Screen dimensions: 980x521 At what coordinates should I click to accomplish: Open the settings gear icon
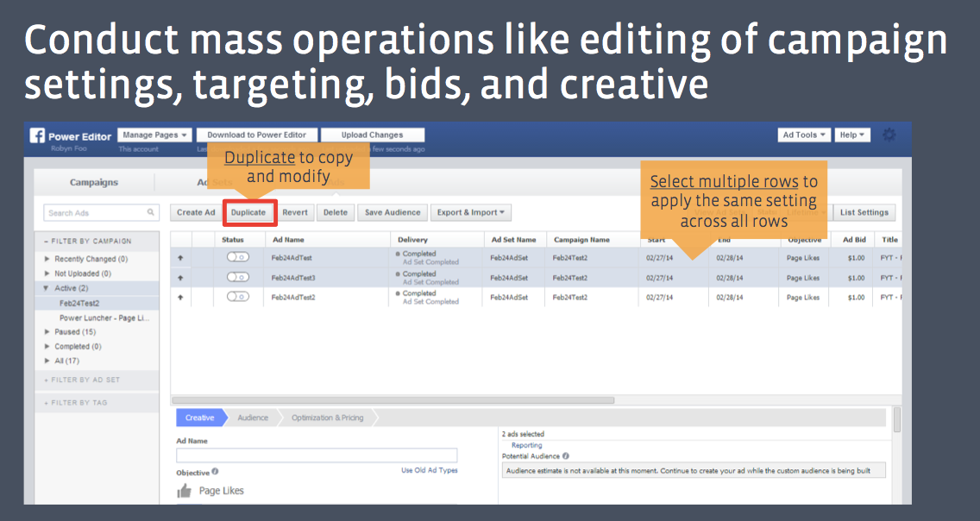[889, 135]
